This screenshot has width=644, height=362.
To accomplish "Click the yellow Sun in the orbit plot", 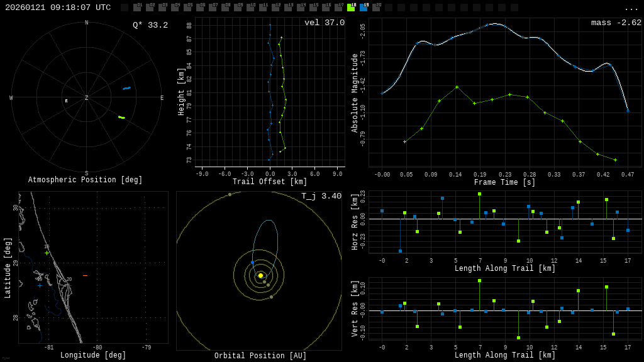I will [260, 275].
